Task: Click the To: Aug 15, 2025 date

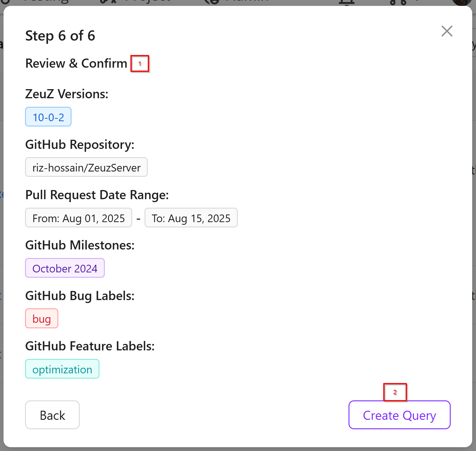Action: 191,218
